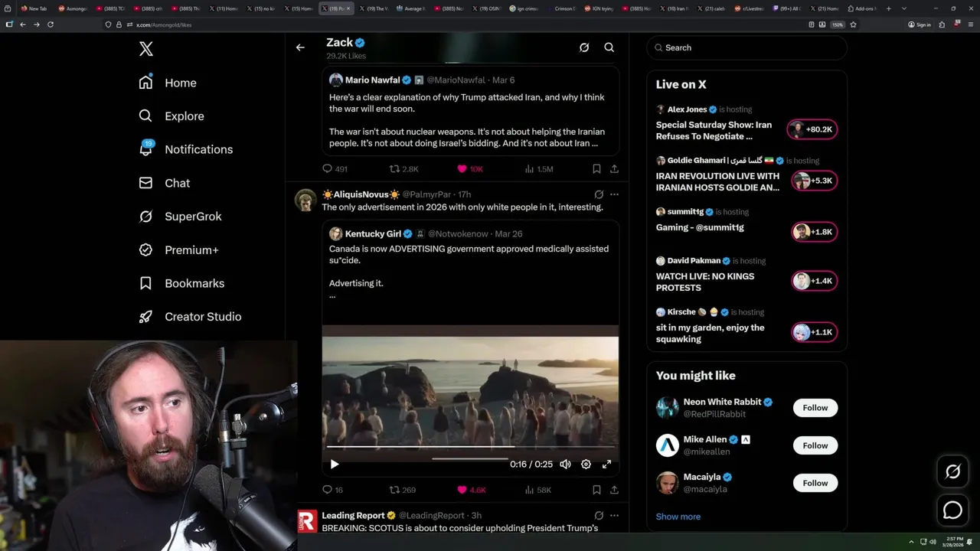Follow Neon White Rabbit
The height and width of the screenshot is (551, 980).
click(815, 408)
